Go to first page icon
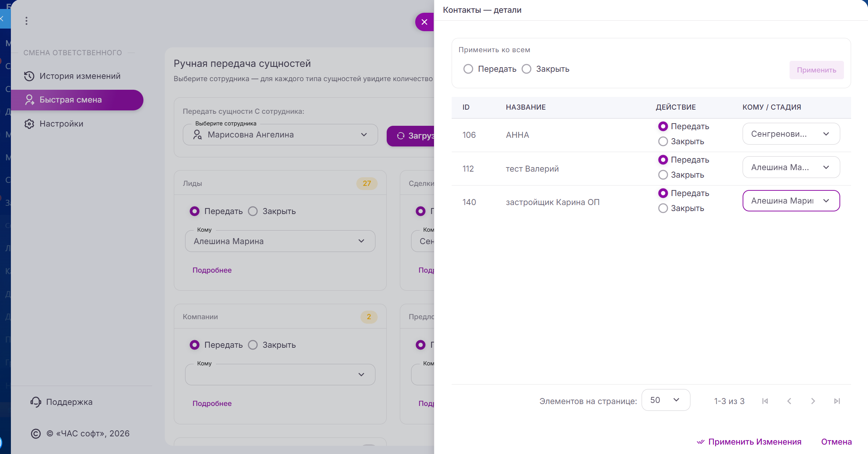The image size is (868, 454). [x=765, y=401]
